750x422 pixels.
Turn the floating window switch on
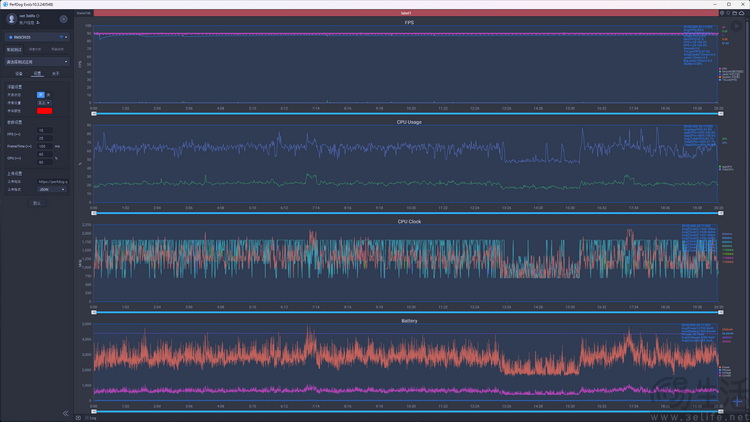41,95
